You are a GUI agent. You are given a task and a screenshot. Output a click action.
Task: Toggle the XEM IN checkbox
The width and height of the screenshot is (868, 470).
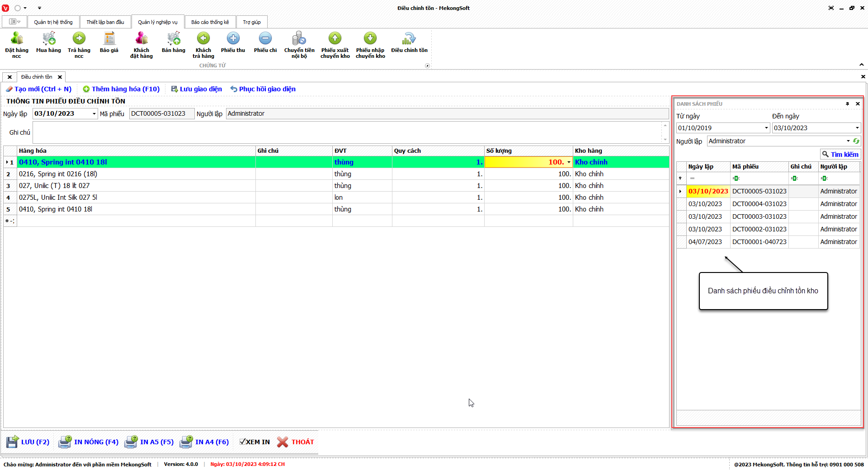point(243,442)
